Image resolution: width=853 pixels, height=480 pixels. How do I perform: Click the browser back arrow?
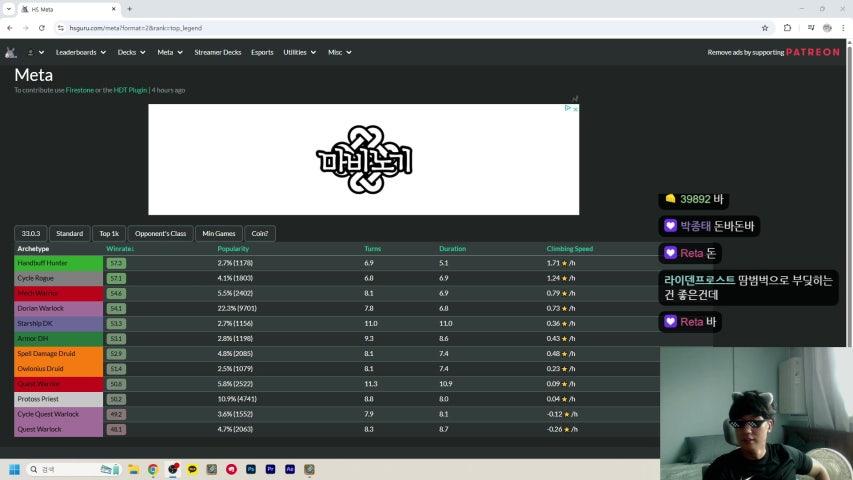[10, 28]
